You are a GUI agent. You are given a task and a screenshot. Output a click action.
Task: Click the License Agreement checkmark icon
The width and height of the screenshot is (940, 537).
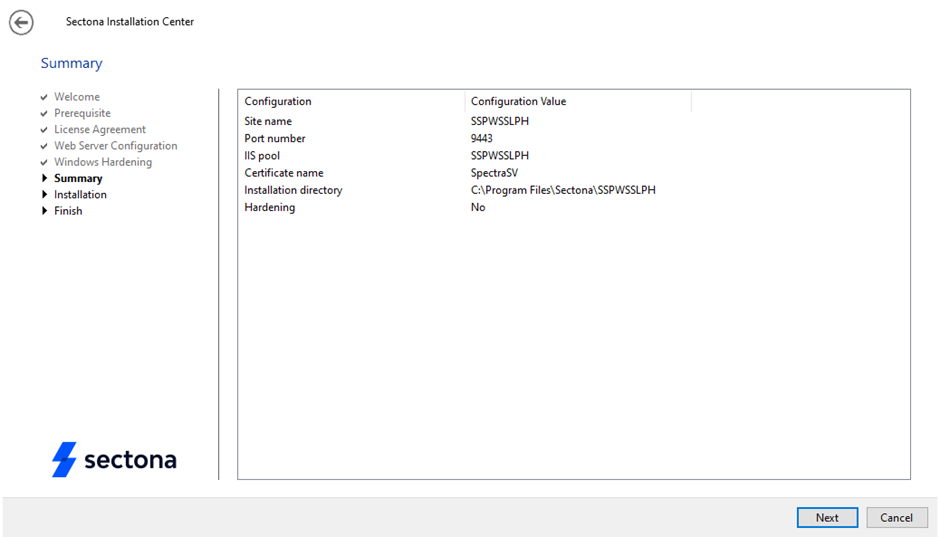click(x=44, y=130)
